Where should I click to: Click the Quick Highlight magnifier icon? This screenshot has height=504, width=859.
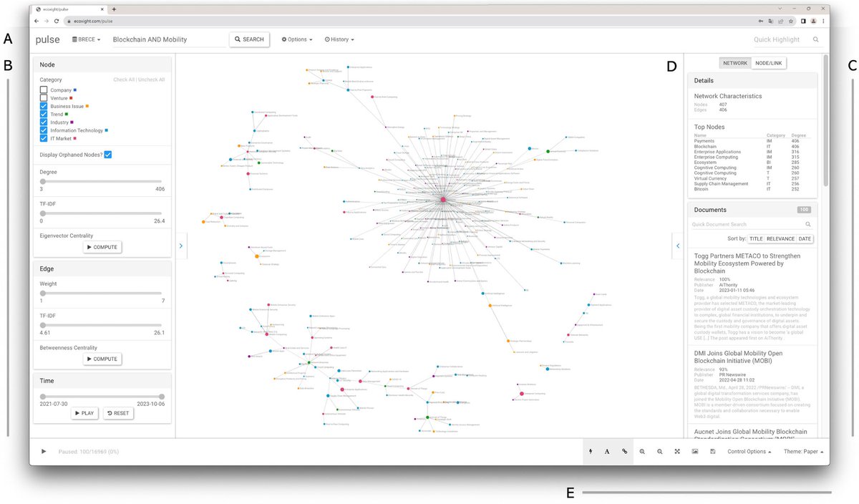pyautogui.click(x=815, y=39)
